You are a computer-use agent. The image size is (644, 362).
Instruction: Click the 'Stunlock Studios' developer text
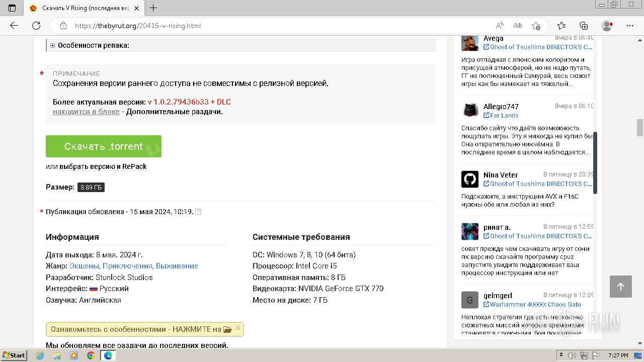pyautogui.click(x=124, y=278)
